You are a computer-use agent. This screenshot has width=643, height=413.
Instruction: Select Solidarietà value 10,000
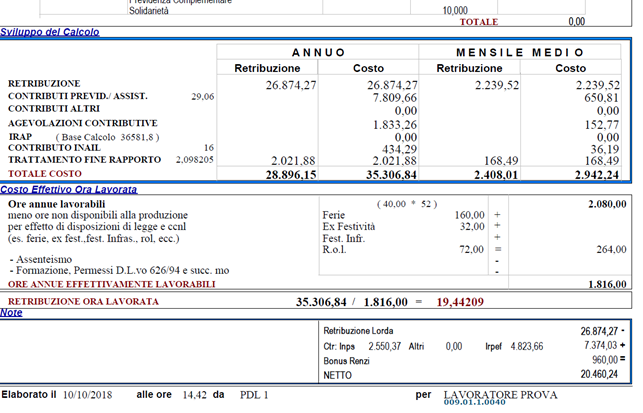click(x=455, y=11)
